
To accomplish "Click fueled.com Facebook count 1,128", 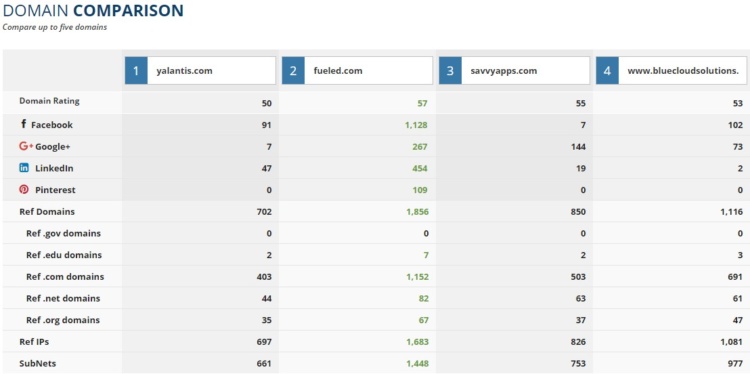I will point(417,125).
